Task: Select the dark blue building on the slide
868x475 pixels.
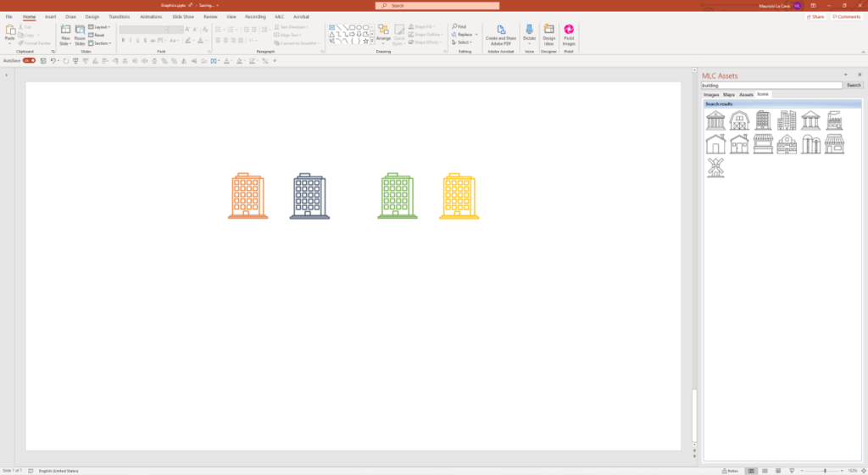Action: point(309,195)
